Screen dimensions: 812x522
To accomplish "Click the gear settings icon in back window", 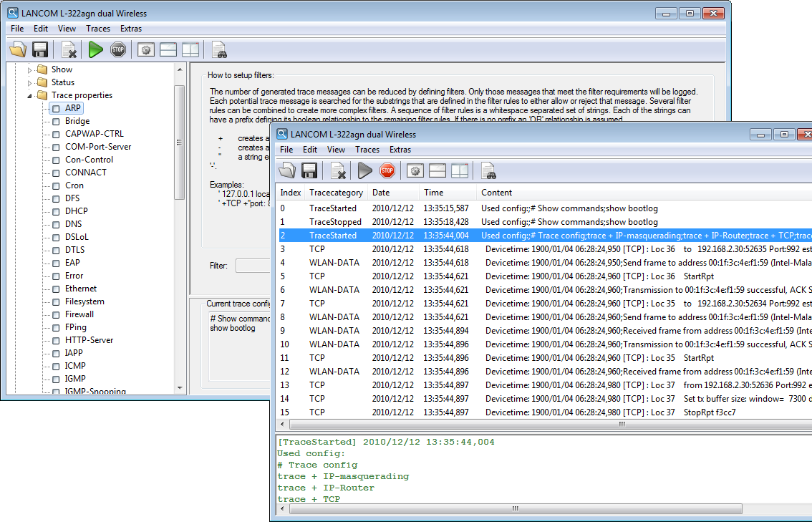I will click(x=146, y=49).
